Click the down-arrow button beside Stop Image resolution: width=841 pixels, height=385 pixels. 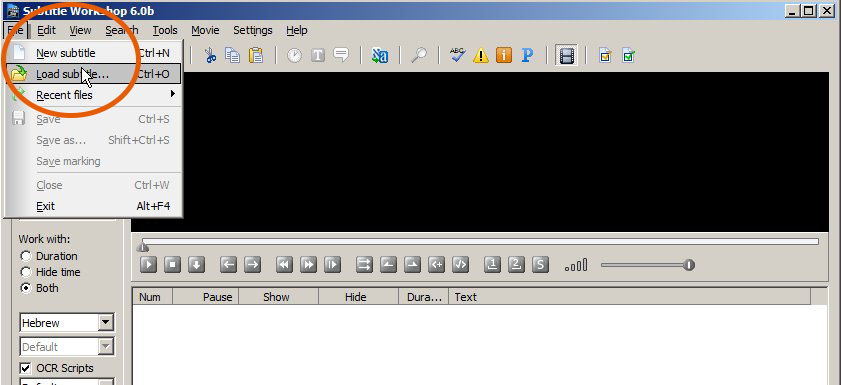pos(196,264)
